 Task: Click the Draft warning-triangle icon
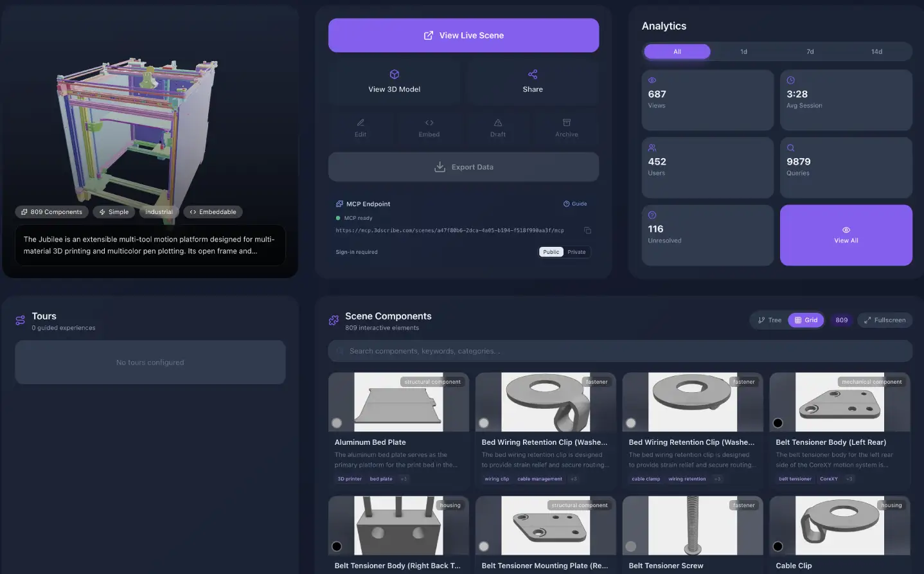click(x=498, y=123)
